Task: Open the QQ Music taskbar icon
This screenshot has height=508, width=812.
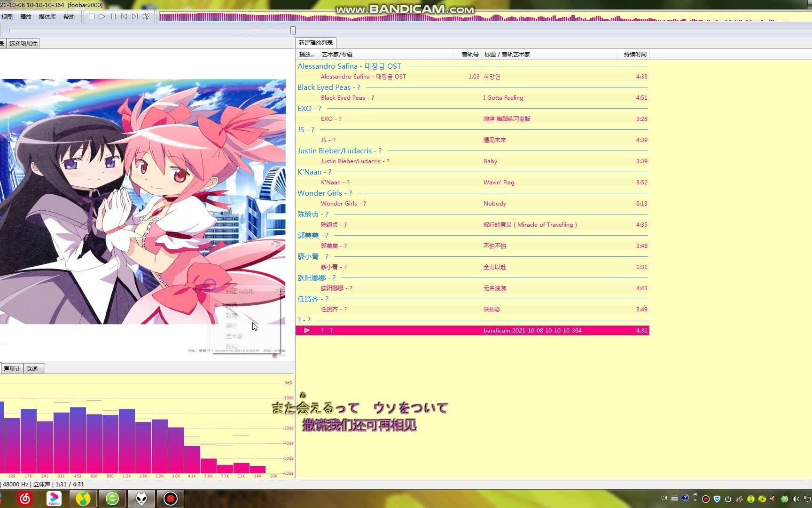Action: (x=83, y=499)
